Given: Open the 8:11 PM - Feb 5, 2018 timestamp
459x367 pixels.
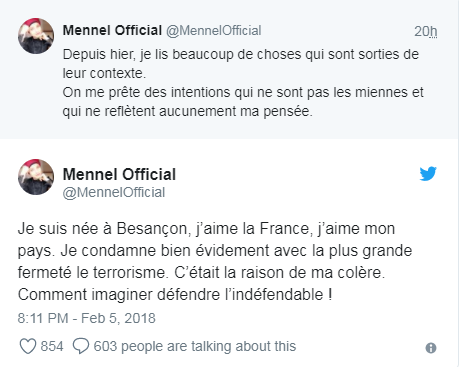Looking at the screenshot, I should coord(87,318).
